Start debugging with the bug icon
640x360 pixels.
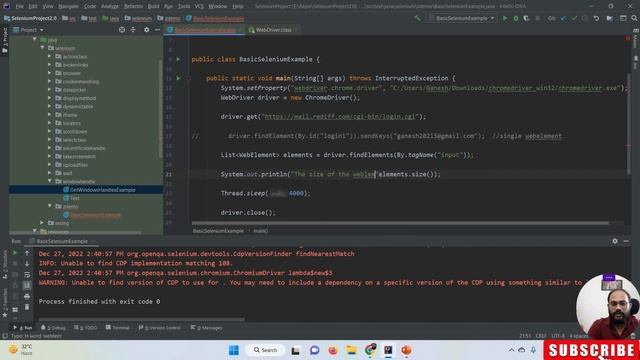click(516, 18)
